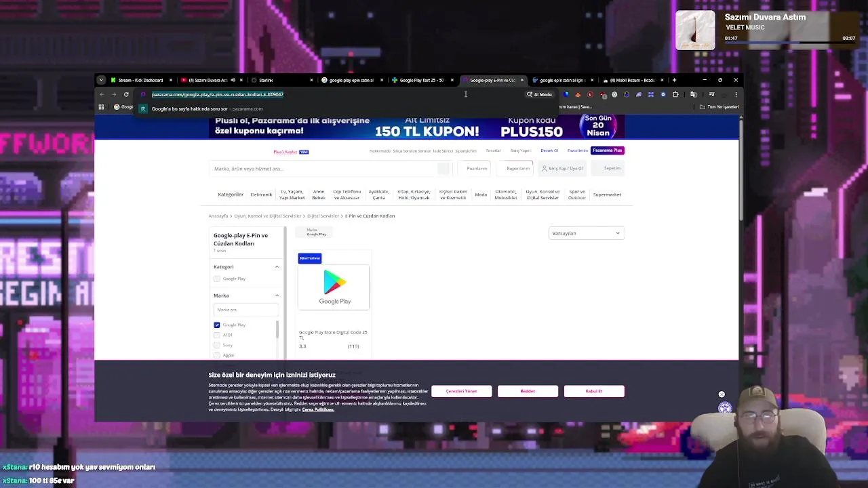The height and width of the screenshot is (488, 868).
Task: Click the 150 TL Kupon promo banner
Action: pyautogui.click(x=416, y=127)
